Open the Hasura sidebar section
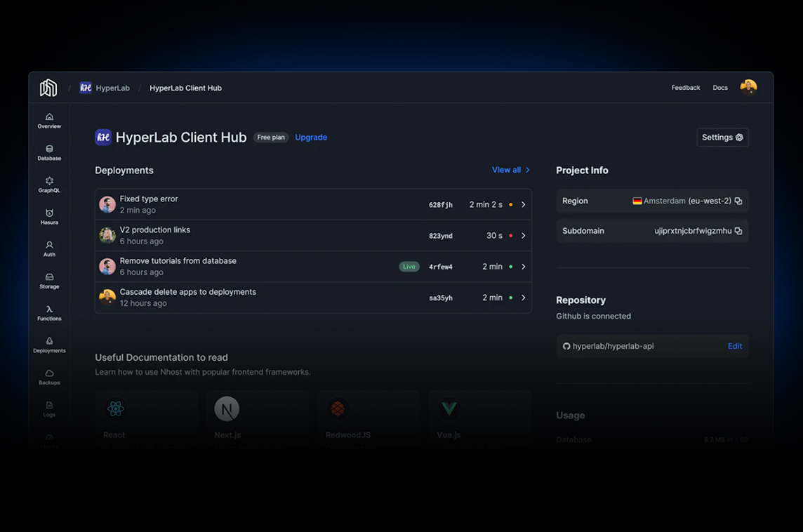Viewport: 803px width, 532px height. pos(49,217)
